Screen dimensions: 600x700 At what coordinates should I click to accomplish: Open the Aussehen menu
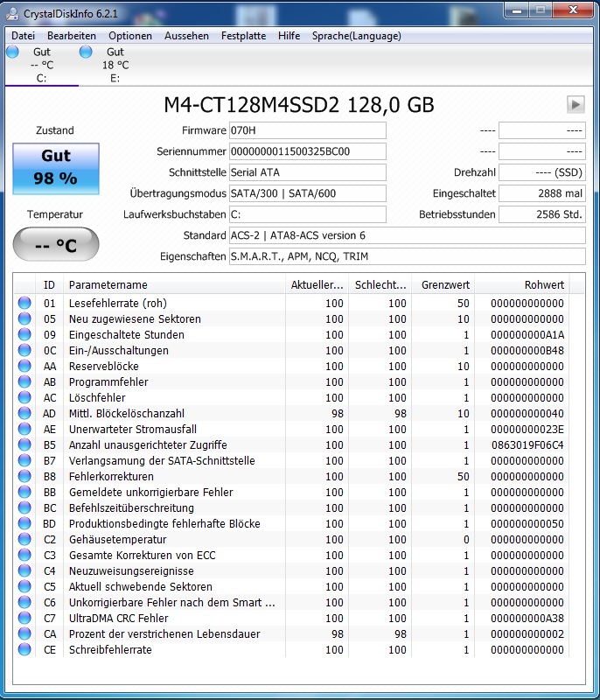(x=186, y=36)
